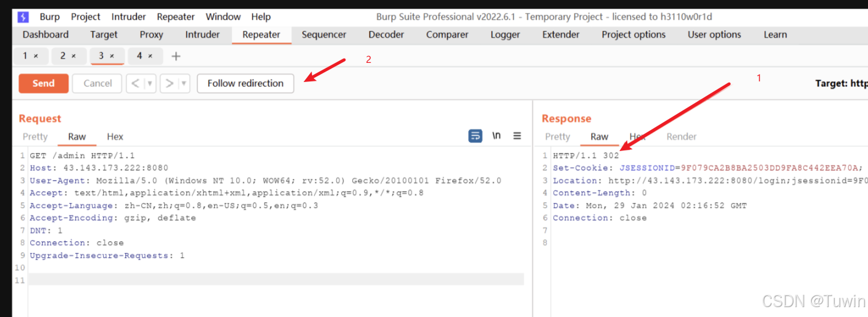868x317 pixels.
Task: Select Repeater request tab 3
Action: pyautogui.click(x=102, y=56)
